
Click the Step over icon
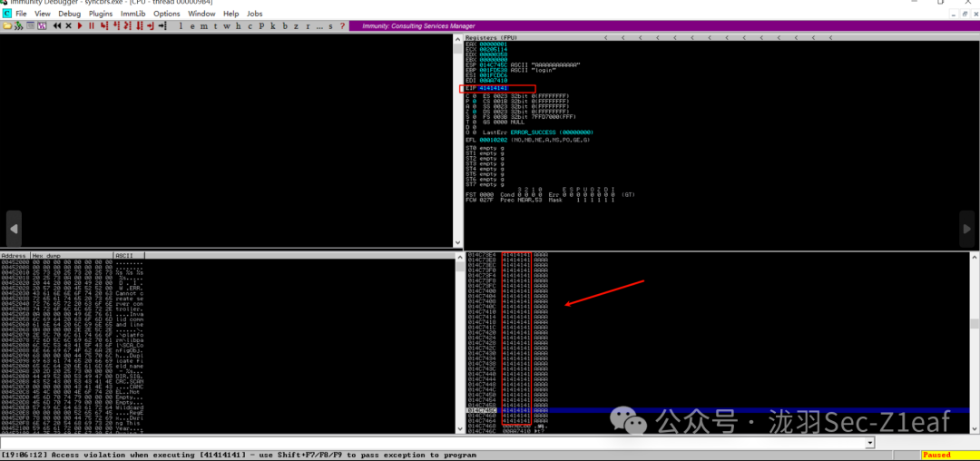click(116, 25)
